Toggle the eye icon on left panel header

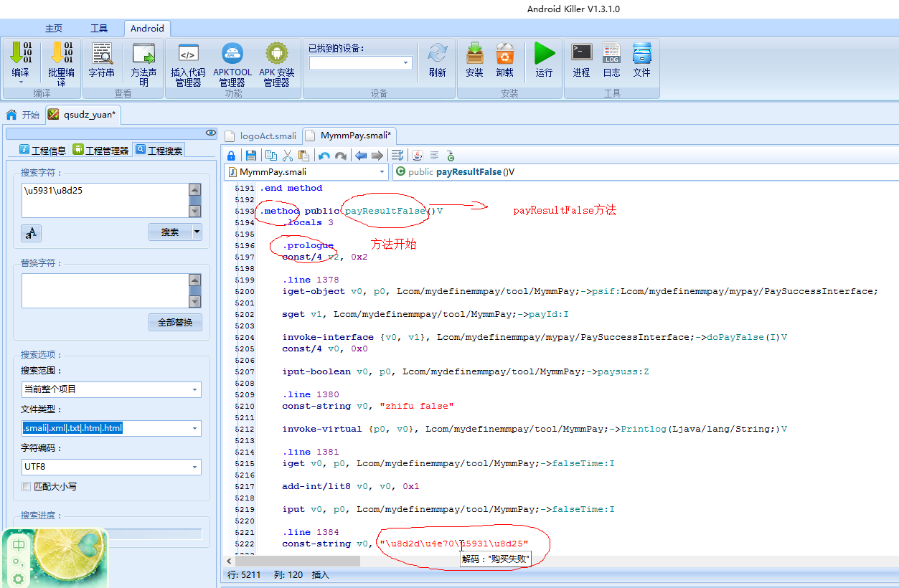pyautogui.click(x=210, y=133)
